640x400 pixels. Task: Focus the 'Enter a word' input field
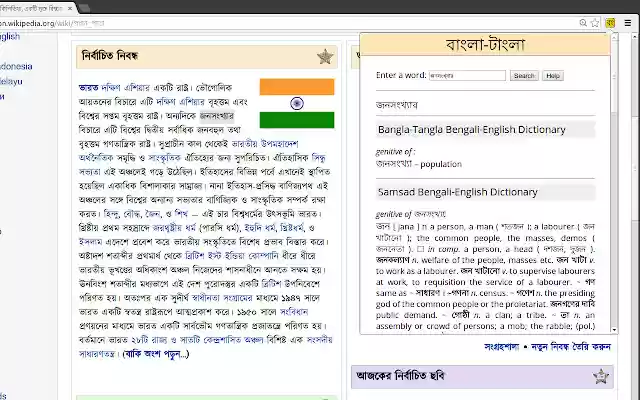pyautogui.click(x=467, y=76)
